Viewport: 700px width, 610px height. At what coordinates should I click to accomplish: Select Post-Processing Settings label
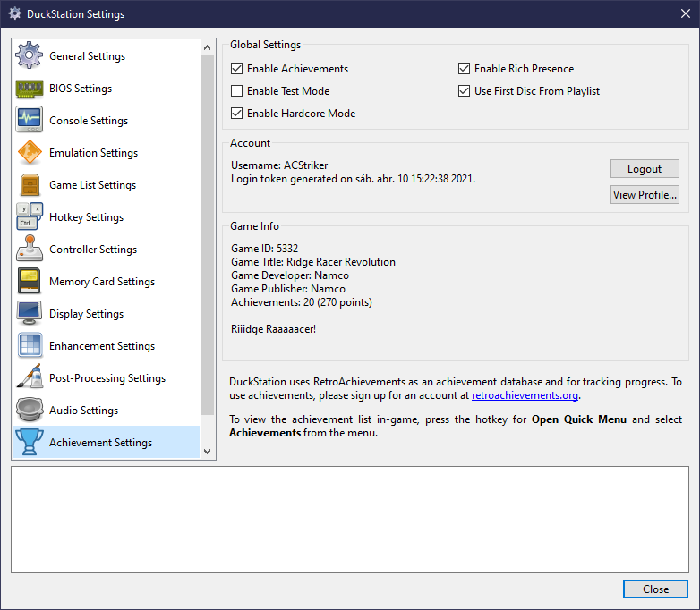(x=107, y=378)
